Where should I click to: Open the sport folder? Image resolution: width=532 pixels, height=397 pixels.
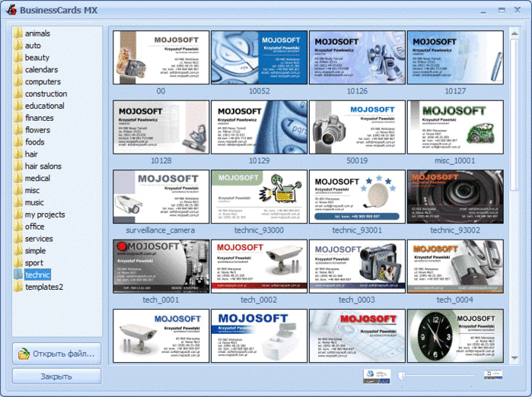coord(28,262)
